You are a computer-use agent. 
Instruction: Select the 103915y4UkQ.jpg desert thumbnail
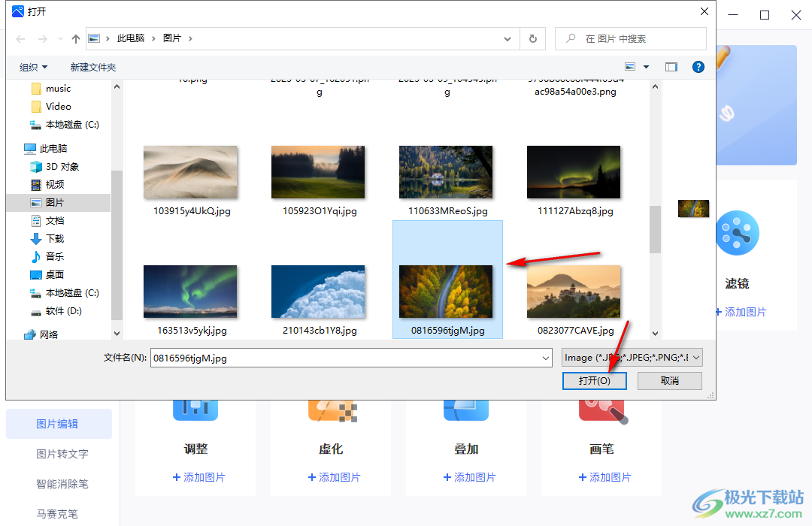[x=190, y=172]
